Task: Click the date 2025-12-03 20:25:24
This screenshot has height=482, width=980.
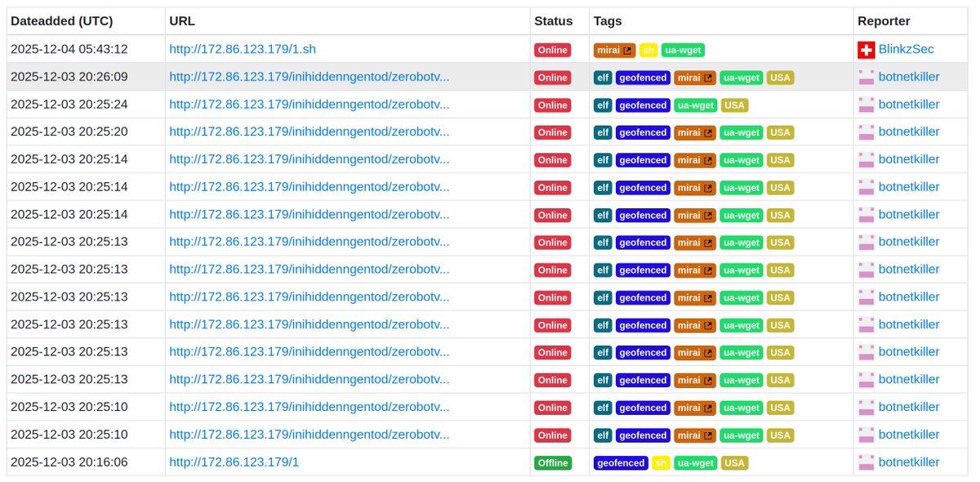Action: (69, 105)
